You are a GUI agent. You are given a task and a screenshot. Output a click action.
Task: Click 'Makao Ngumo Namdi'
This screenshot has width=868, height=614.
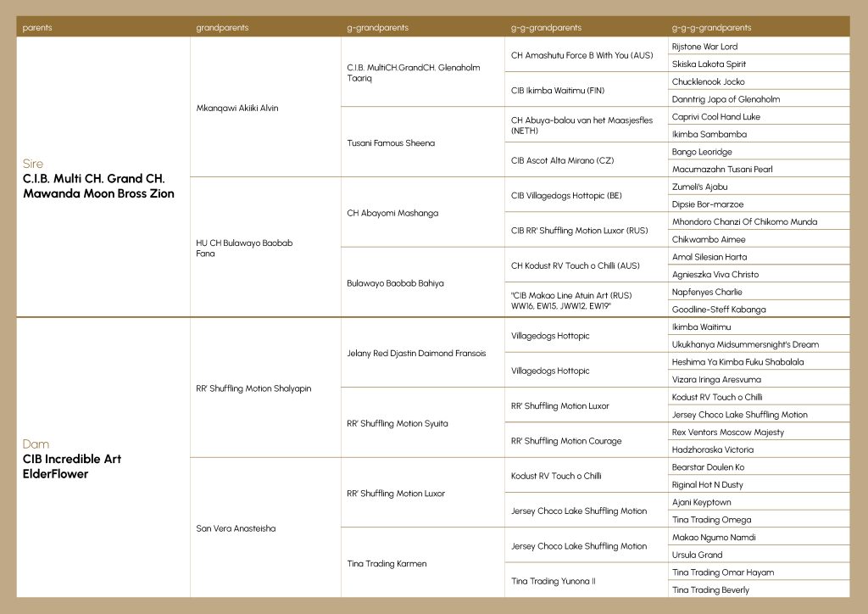tap(714, 538)
